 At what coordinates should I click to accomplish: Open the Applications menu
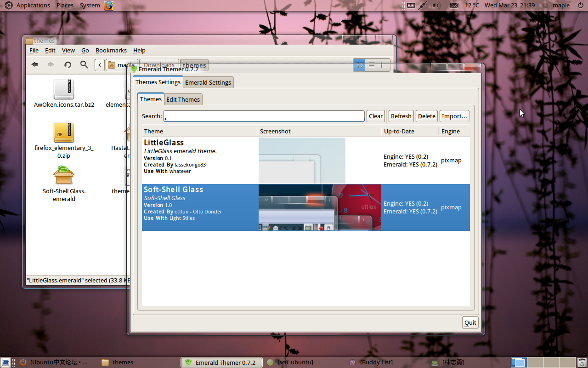point(33,6)
